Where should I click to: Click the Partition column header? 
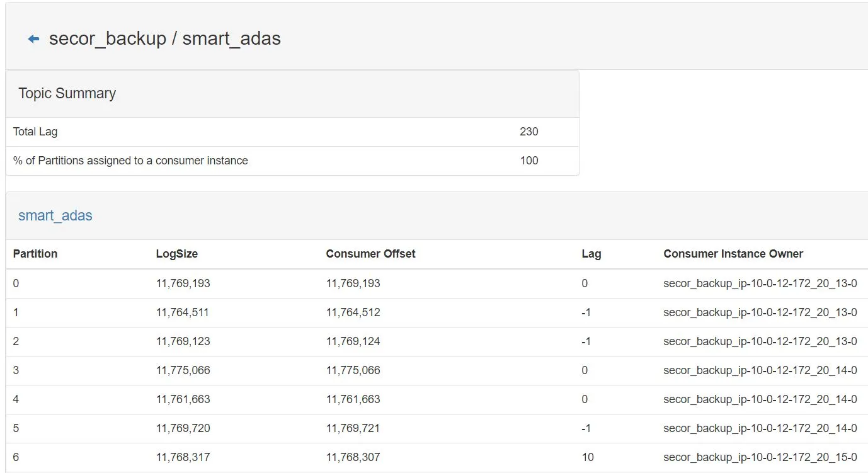point(35,254)
